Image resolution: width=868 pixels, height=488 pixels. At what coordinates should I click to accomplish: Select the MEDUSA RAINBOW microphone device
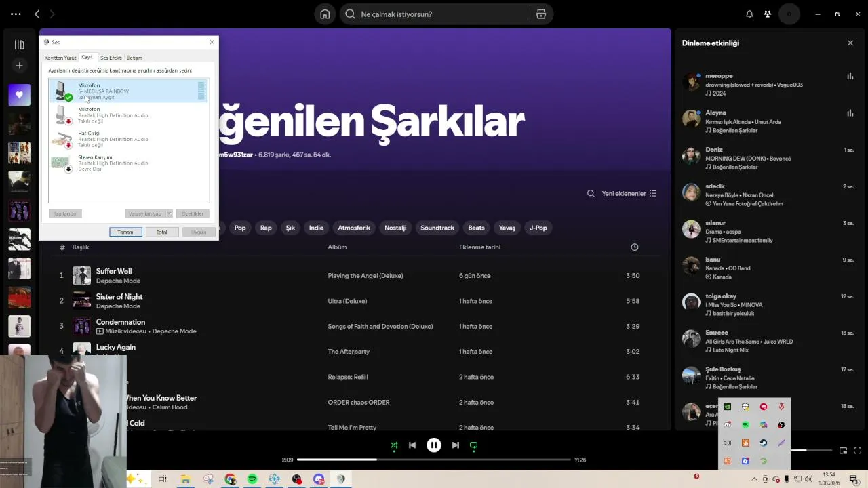[x=128, y=91]
